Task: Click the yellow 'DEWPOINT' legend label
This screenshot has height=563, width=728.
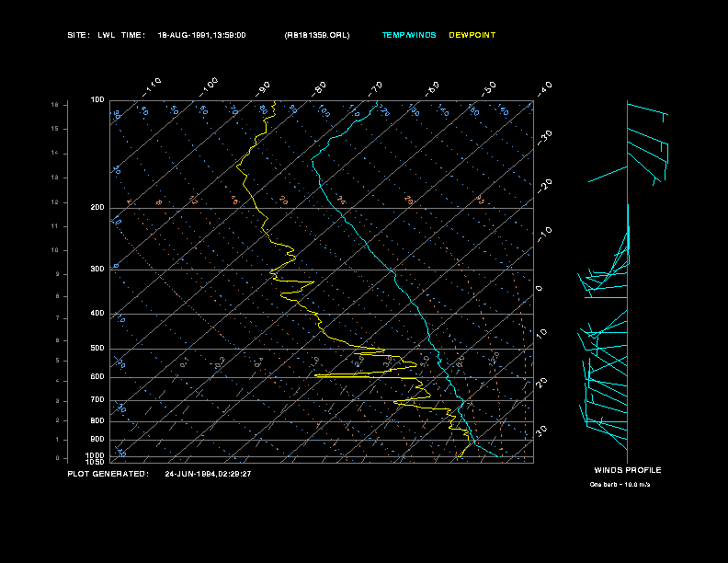Action: pyautogui.click(x=472, y=35)
